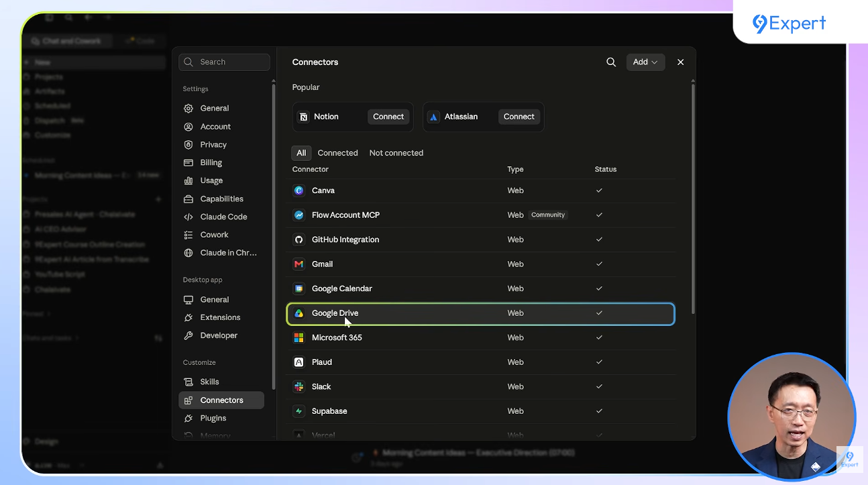Open search via Connectors magnifier icon
This screenshot has height=485, width=868.
tap(611, 62)
